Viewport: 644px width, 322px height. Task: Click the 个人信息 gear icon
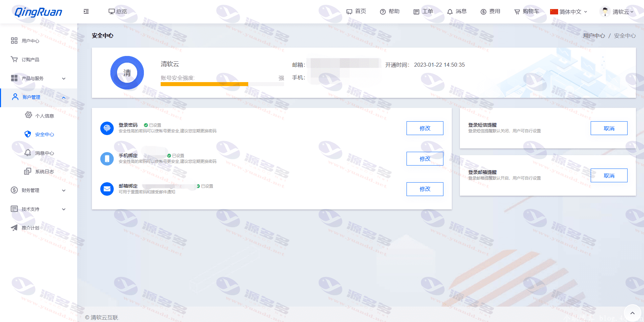[29, 115]
